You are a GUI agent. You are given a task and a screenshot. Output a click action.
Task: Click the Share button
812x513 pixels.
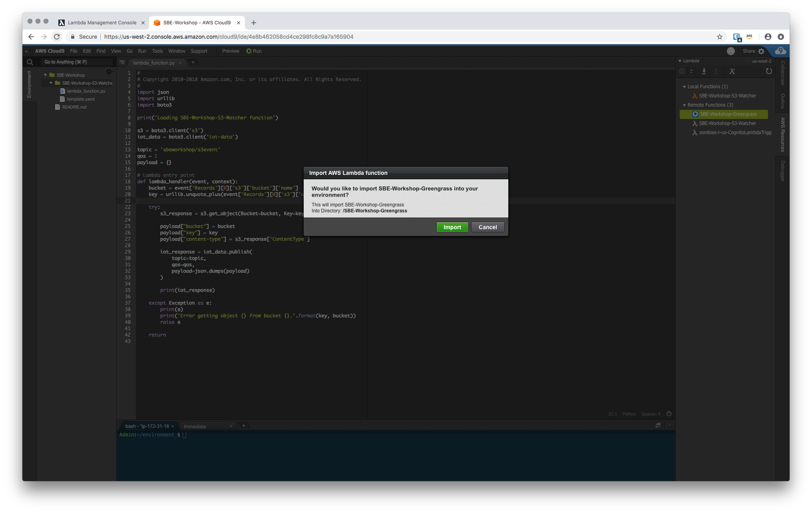point(749,51)
